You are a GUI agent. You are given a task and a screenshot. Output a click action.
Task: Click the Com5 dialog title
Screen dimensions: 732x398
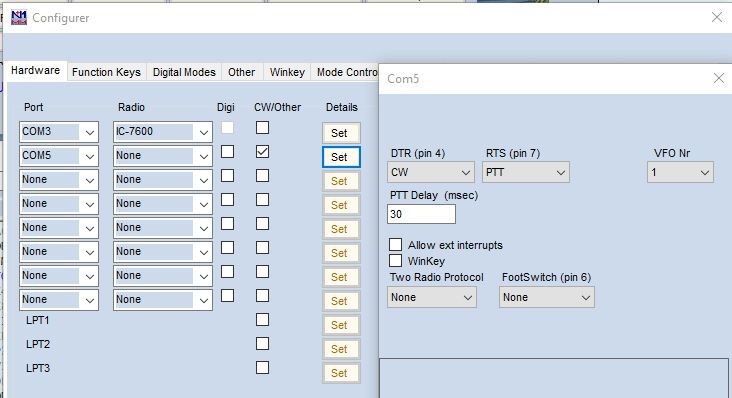pyautogui.click(x=403, y=79)
